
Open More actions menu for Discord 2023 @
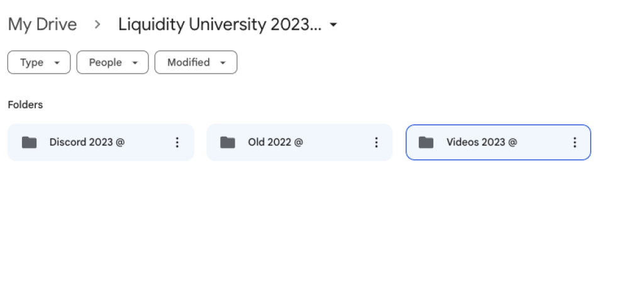177,142
